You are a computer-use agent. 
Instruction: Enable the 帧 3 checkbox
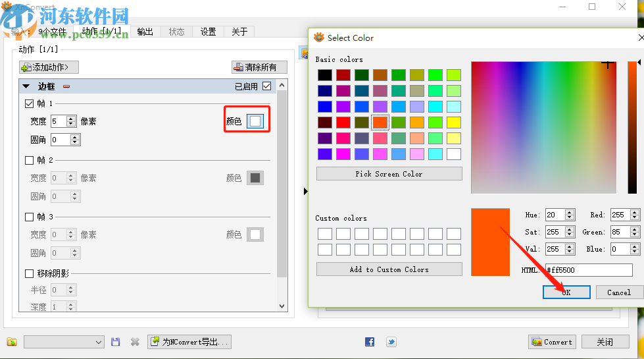(29, 217)
